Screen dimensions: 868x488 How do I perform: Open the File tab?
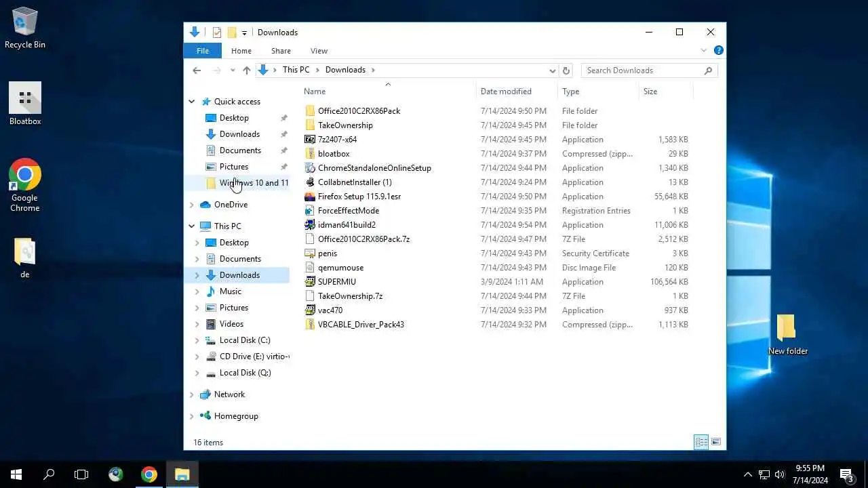tap(202, 51)
